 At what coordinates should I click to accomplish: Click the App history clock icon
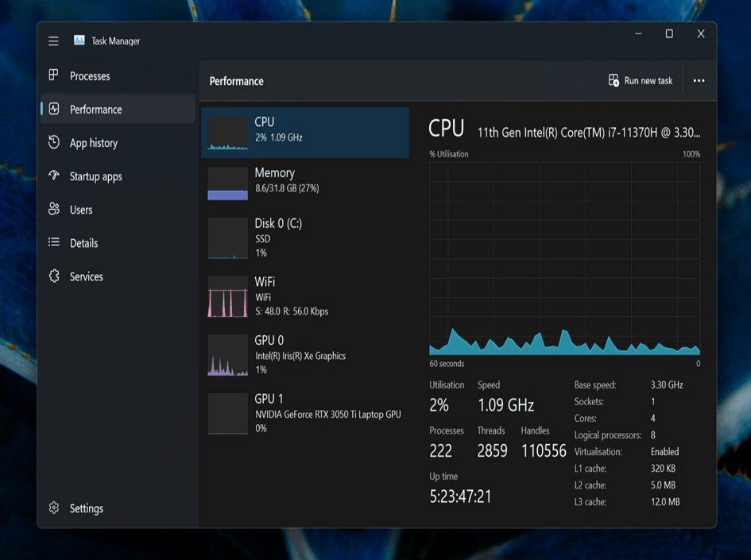[54, 142]
